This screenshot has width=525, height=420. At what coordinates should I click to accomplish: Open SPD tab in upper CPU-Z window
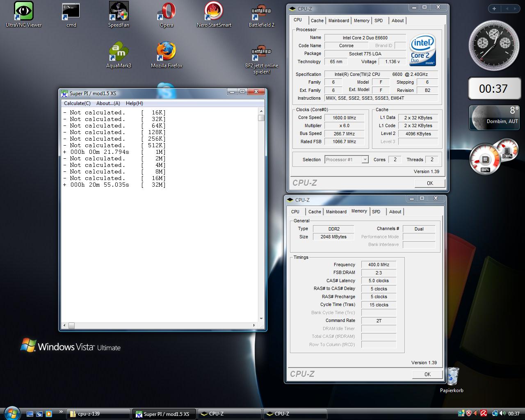coord(379,21)
